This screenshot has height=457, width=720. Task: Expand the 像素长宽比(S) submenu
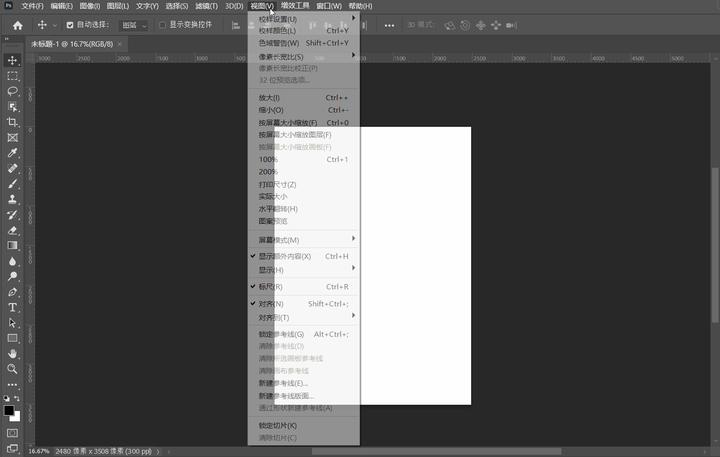pyautogui.click(x=304, y=57)
